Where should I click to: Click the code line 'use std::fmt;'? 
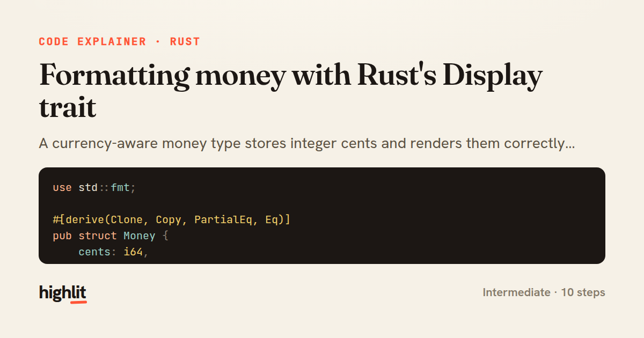(94, 188)
